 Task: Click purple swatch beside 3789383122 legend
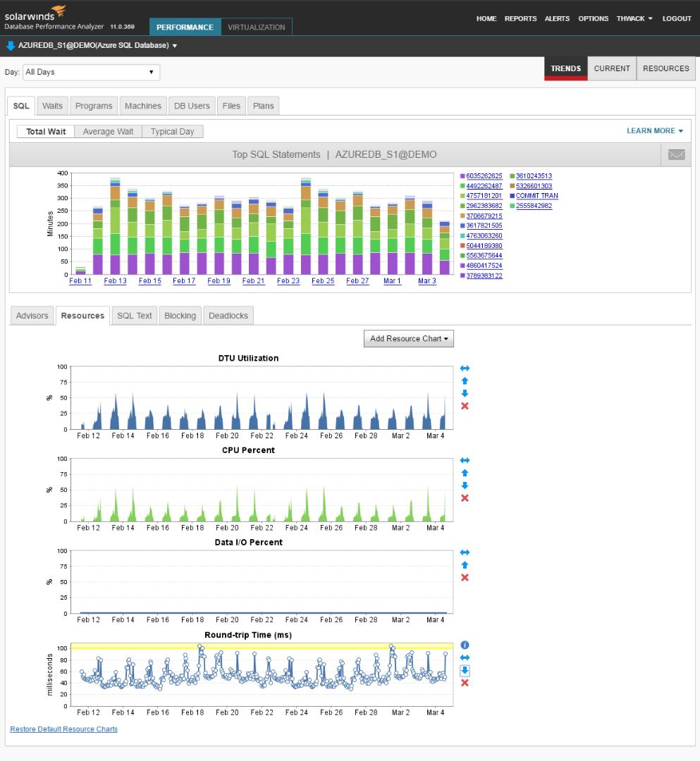tap(462, 276)
